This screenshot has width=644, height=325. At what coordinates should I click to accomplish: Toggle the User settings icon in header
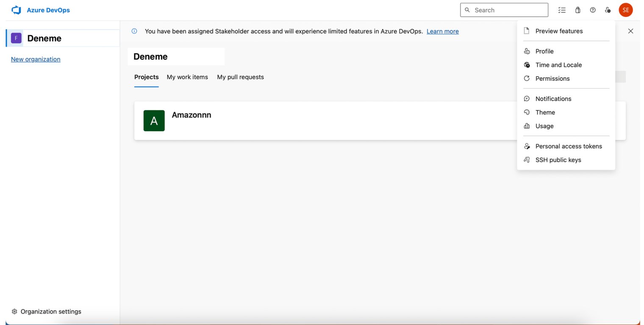pyautogui.click(x=608, y=10)
